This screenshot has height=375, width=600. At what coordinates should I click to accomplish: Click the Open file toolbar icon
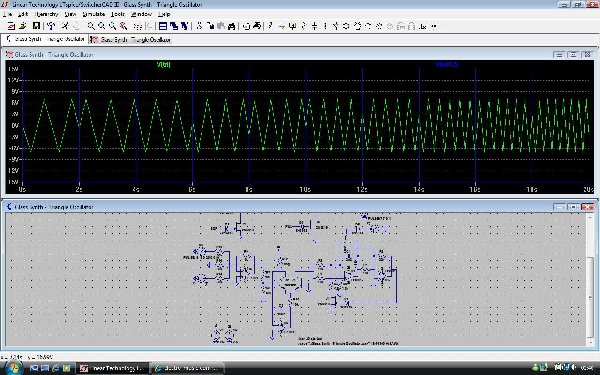23,26
